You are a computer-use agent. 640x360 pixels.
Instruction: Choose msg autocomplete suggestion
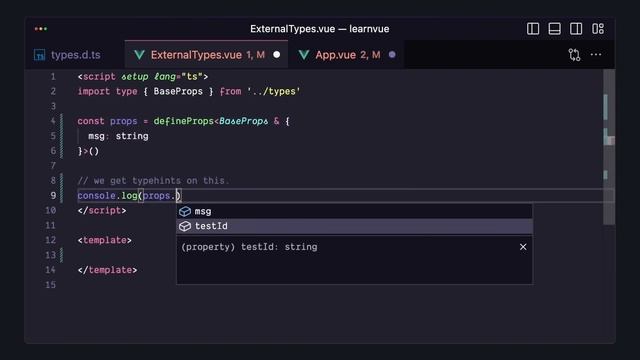354,211
